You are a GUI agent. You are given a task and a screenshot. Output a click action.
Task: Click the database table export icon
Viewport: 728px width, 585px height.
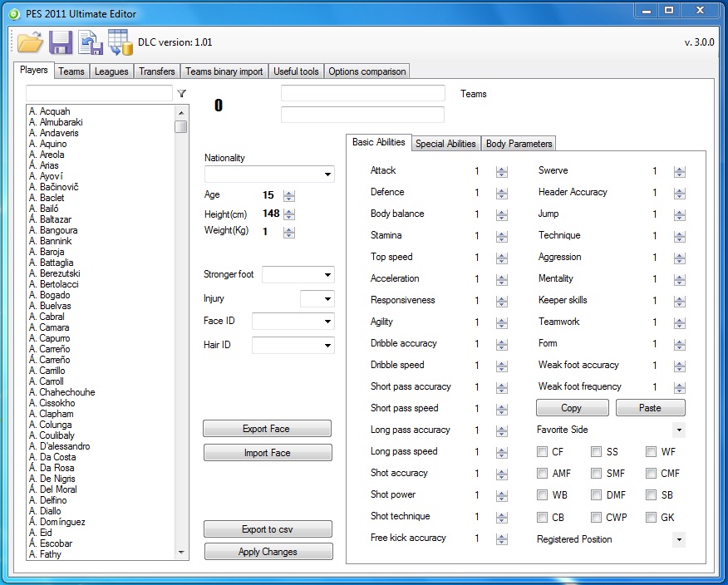pos(121,42)
